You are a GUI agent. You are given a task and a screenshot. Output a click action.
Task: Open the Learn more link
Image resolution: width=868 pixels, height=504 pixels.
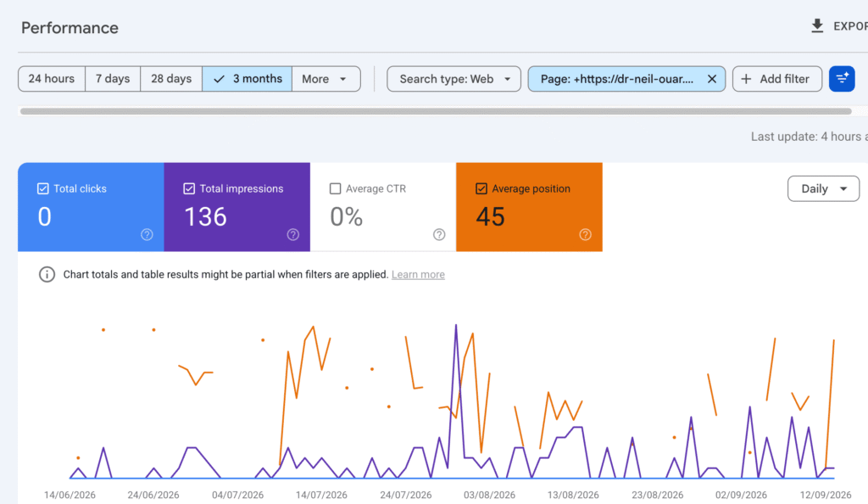pos(418,275)
